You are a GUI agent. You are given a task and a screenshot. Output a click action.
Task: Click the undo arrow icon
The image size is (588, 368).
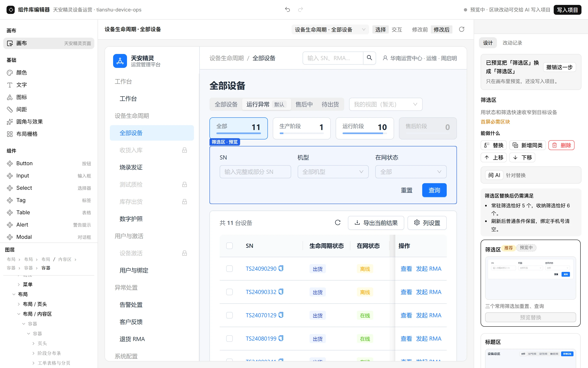pos(287,9)
